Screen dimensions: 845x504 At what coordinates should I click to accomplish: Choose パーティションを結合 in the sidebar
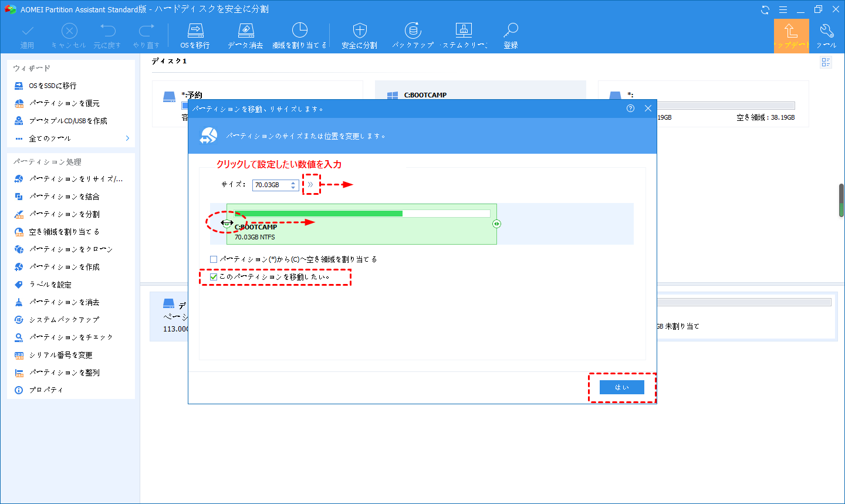click(x=56, y=197)
